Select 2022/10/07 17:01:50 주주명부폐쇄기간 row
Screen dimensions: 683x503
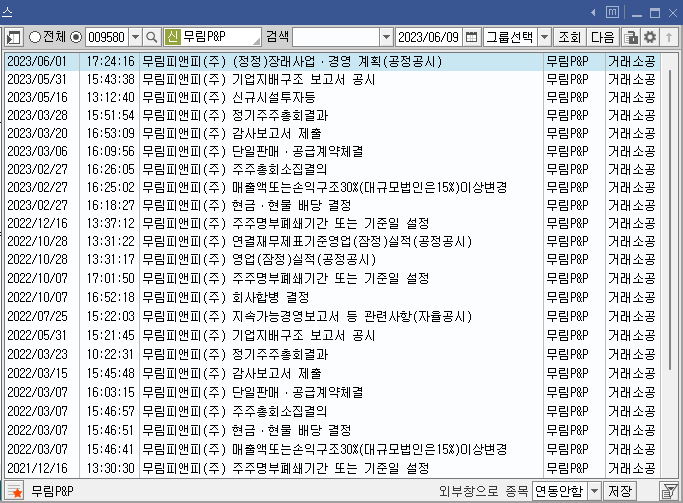point(333,278)
